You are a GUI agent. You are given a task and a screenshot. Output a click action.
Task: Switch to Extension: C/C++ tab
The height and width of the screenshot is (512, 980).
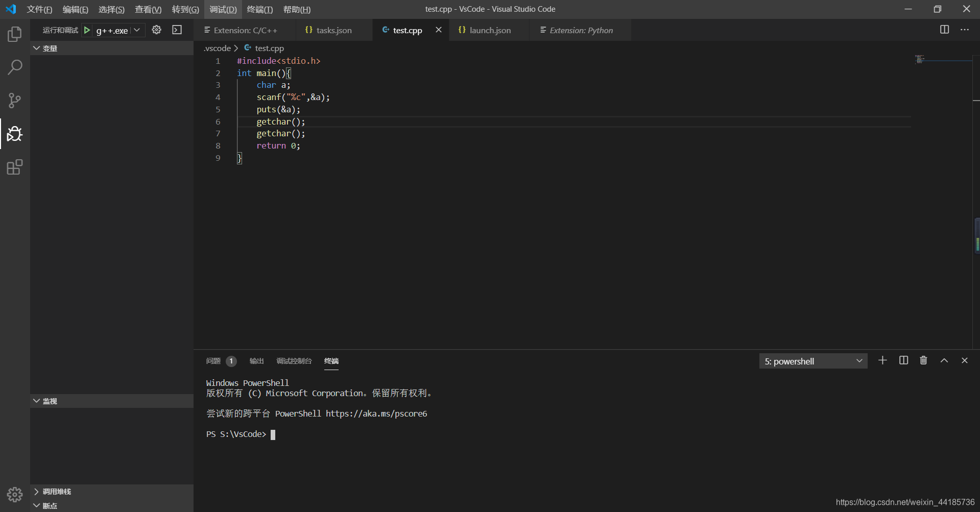[245, 30]
